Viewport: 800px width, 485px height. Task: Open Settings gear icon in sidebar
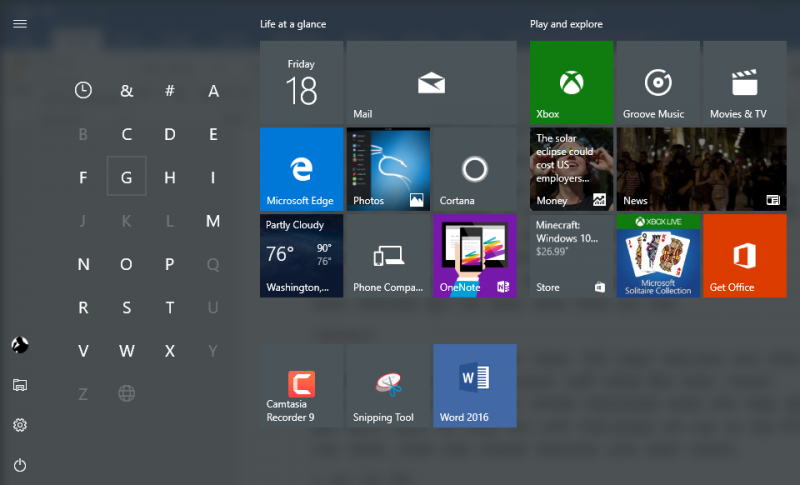(x=20, y=425)
